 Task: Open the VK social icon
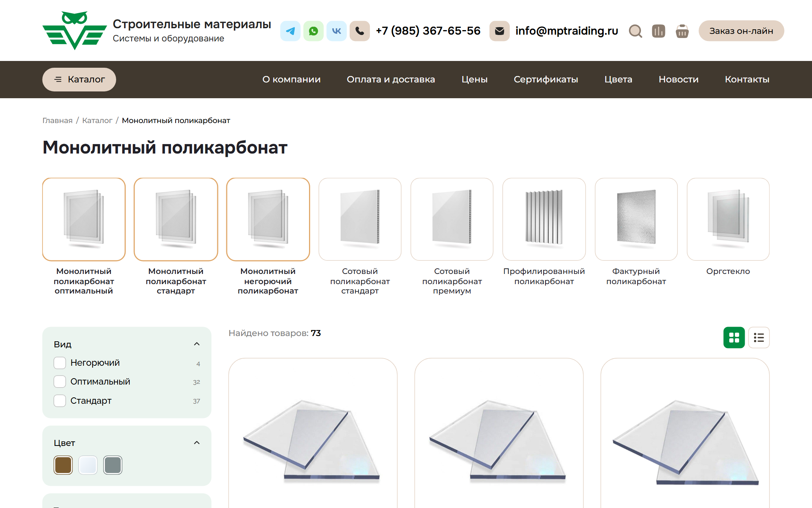[x=336, y=31]
